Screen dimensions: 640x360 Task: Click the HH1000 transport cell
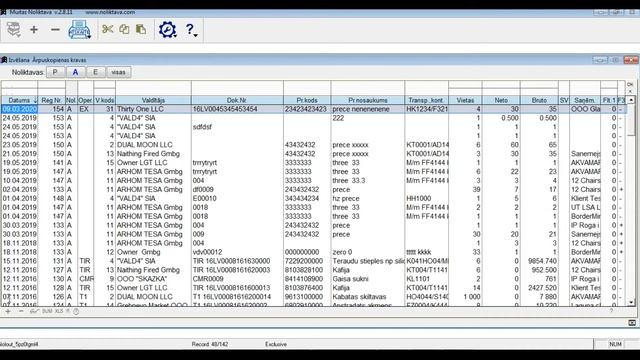click(x=427, y=198)
